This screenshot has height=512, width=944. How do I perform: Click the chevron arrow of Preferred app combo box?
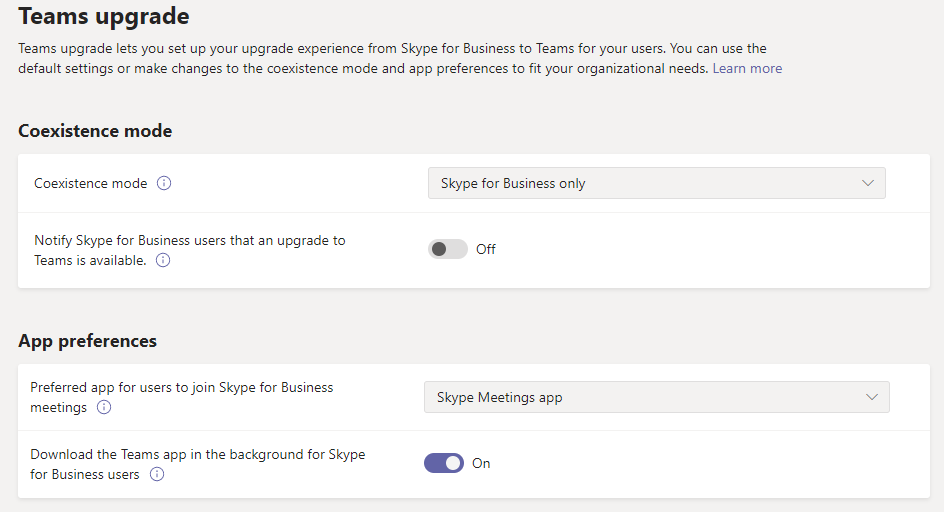point(872,397)
